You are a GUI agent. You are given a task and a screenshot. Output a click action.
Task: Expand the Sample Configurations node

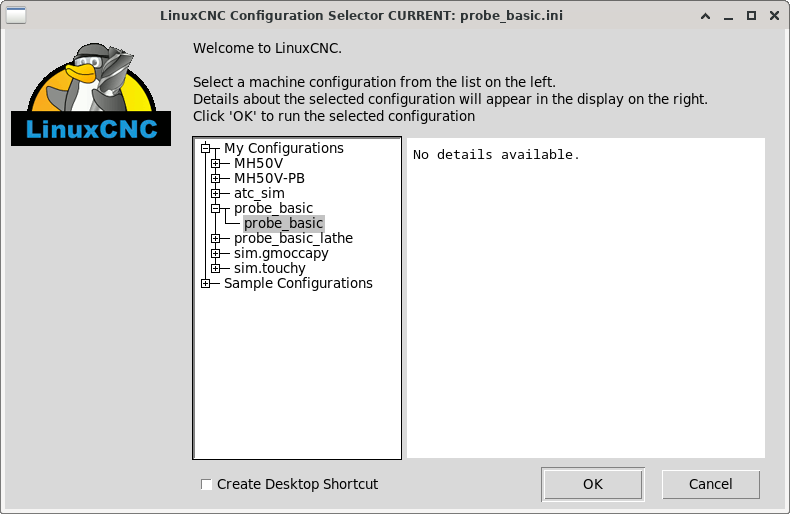click(x=206, y=283)
